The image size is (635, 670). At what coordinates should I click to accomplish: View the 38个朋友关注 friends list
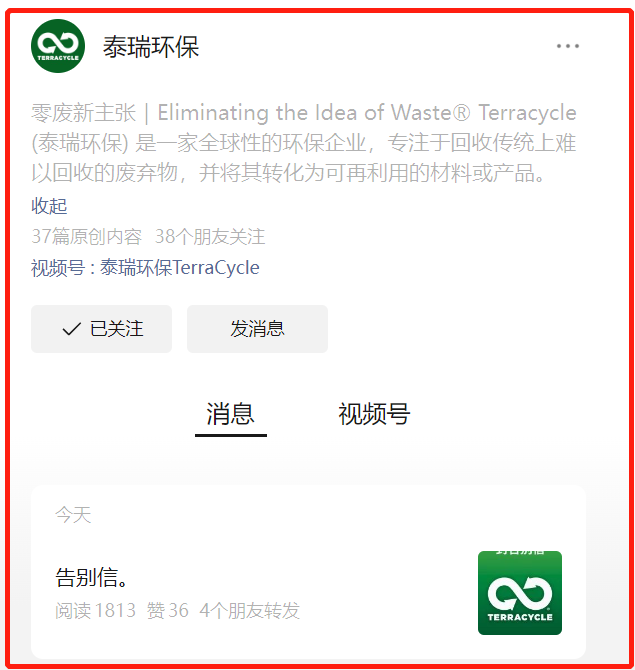210,236
